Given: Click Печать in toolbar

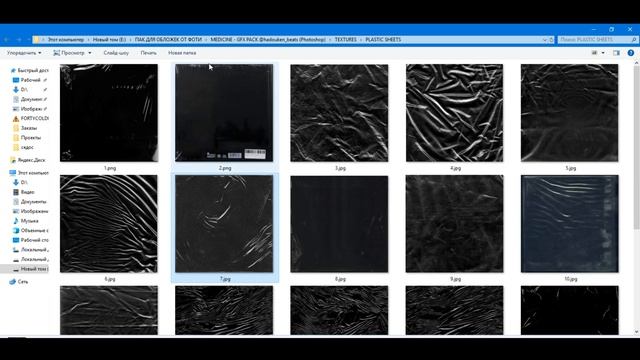Looking at the screenshot, I should click(x=149, y=53).
